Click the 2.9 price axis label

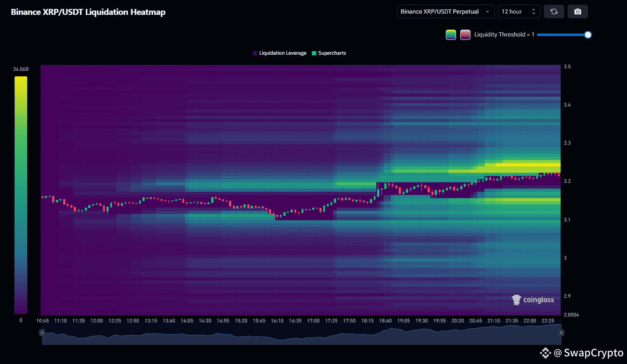pos(567,296)
